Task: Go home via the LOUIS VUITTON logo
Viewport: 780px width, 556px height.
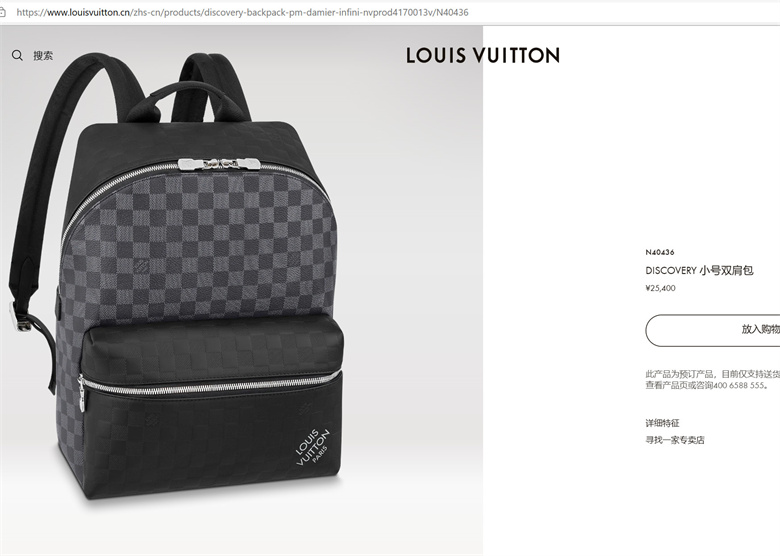Action: (483, 55)
